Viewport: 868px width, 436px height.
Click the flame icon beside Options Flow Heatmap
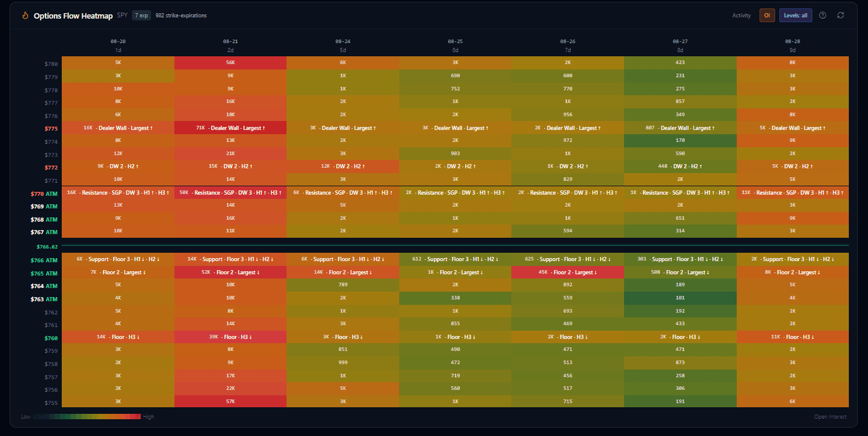[x=25, y=16]
